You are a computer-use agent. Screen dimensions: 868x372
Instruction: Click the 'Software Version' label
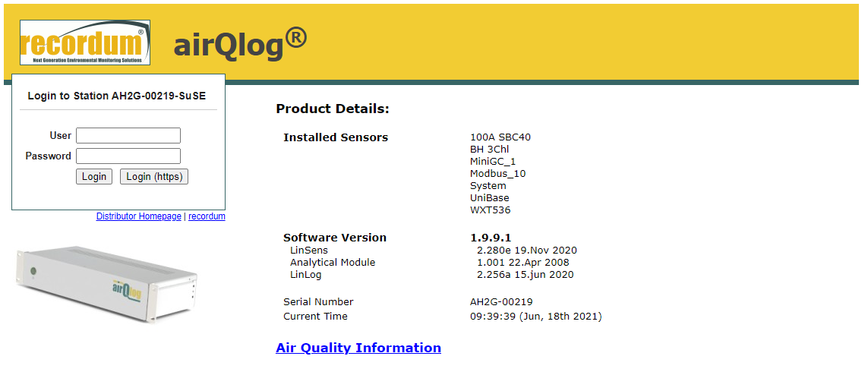tap(335, 238)
